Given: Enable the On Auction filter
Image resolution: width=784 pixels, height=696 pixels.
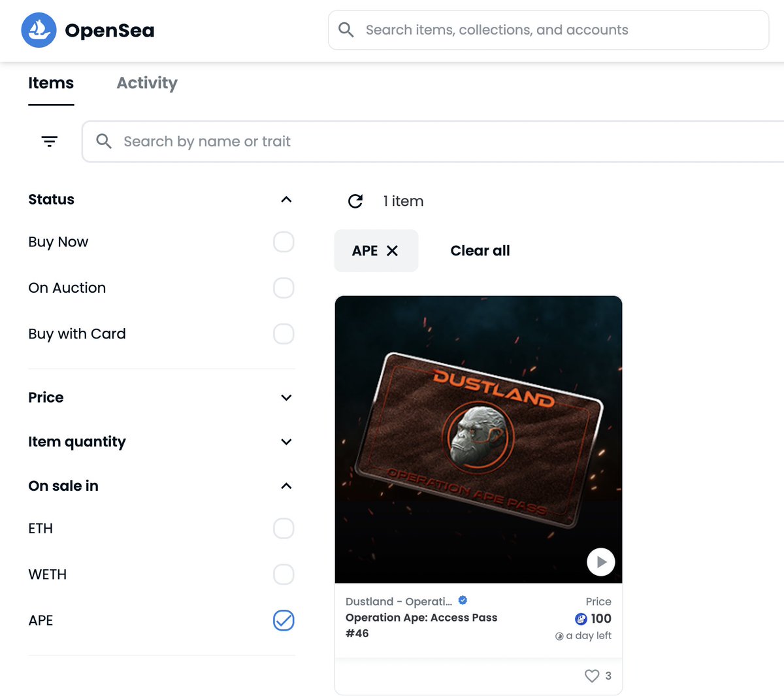Looking at the screenshot, I should tap(284, 288).
